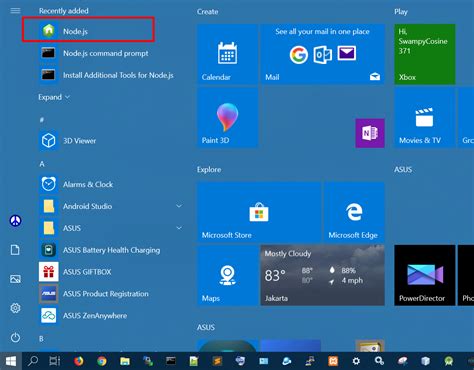The height and width of the screenshot is (370, 474).
Task: Open the Calendar tile
Action: point(227,54)
